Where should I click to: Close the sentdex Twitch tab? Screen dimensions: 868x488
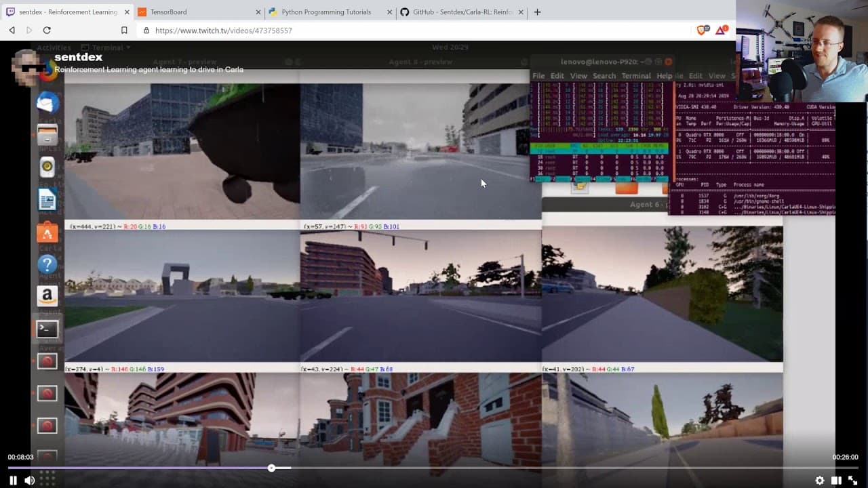coord(127,12)
